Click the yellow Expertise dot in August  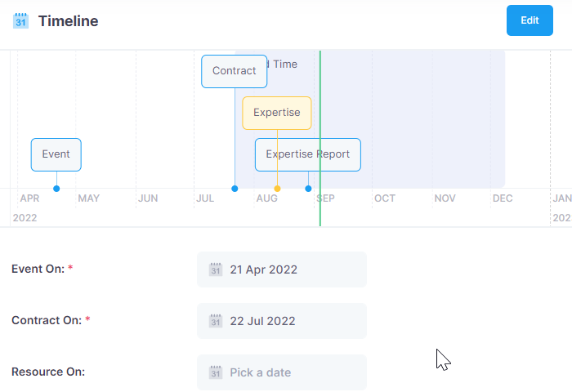pyautogui.click(x=277, y=189)
